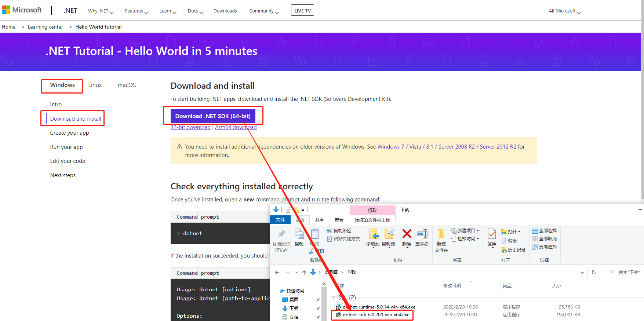Image resolution: width=644 pixels, height=321 pixels.
Task: Click 编辑 (Edit) in the ribbon Open group
Action: (509, 241)
